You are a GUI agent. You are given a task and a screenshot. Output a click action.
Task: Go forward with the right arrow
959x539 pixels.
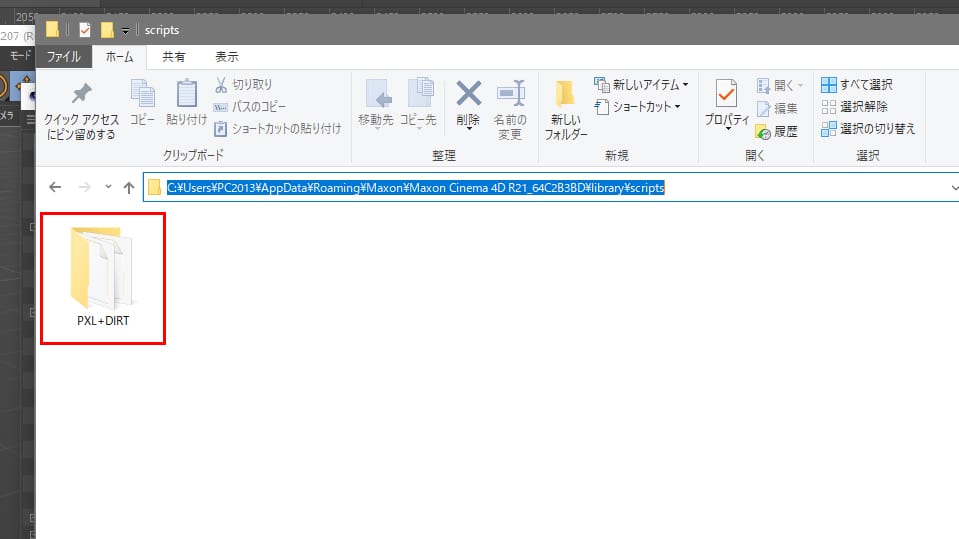pos(84,187)
